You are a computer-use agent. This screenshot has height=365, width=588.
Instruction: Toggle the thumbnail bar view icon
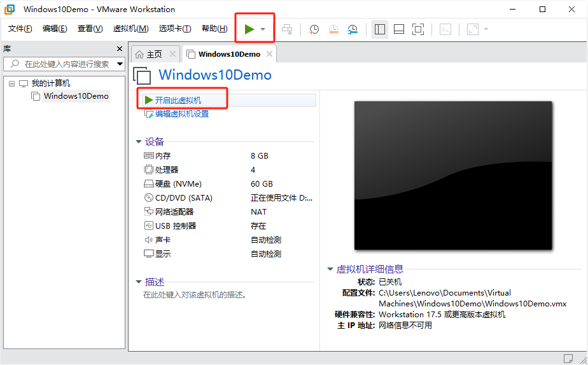[x=399, y=29]
